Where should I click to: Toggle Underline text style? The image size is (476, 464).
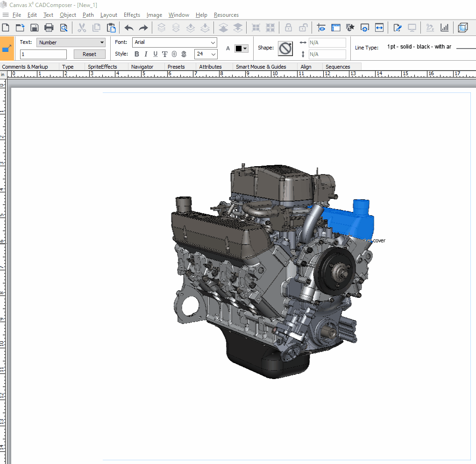(156, 54)
